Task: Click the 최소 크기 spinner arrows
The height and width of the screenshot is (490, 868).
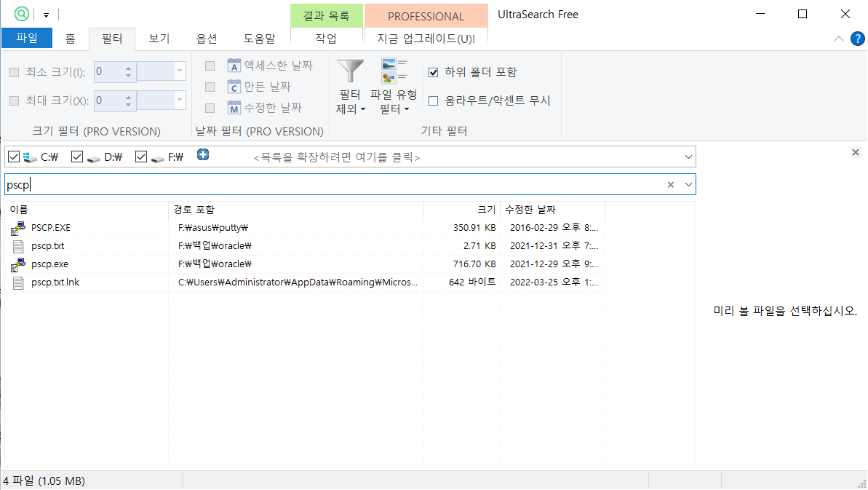Action: [129, 71]
